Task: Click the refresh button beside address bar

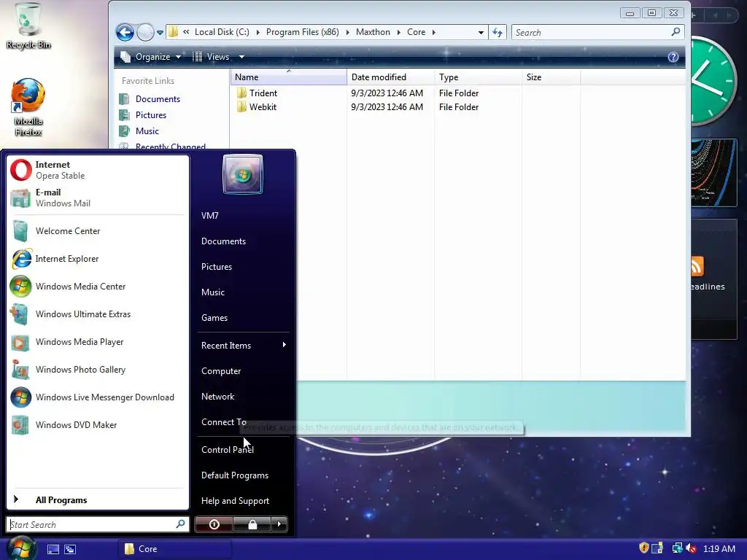Action: pyautogui.click(x=498, y=32)
